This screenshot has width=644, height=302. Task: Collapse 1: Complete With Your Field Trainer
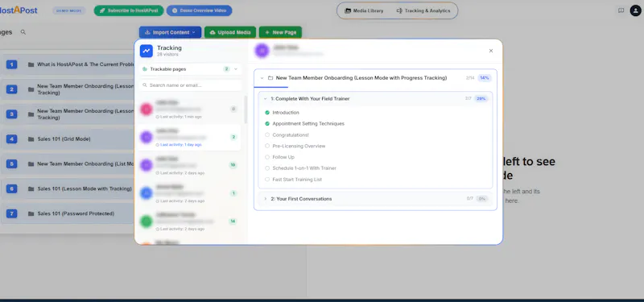point(266,98)
